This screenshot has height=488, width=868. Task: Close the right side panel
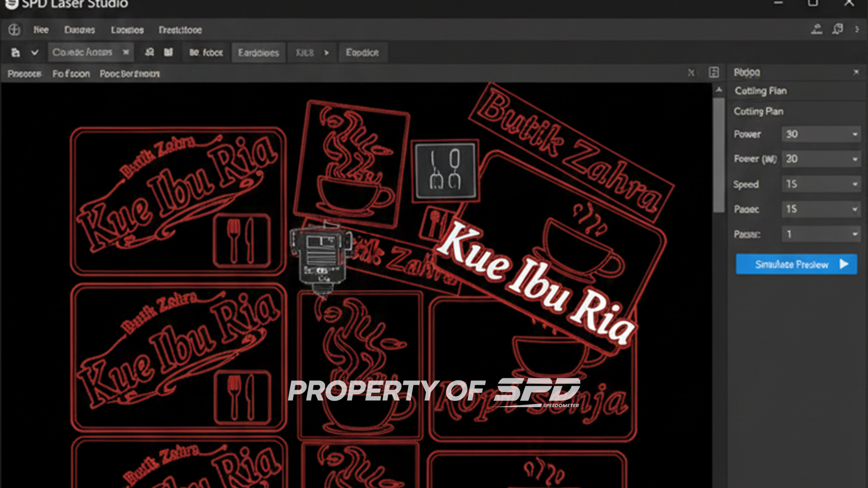(x=856, y=72)
